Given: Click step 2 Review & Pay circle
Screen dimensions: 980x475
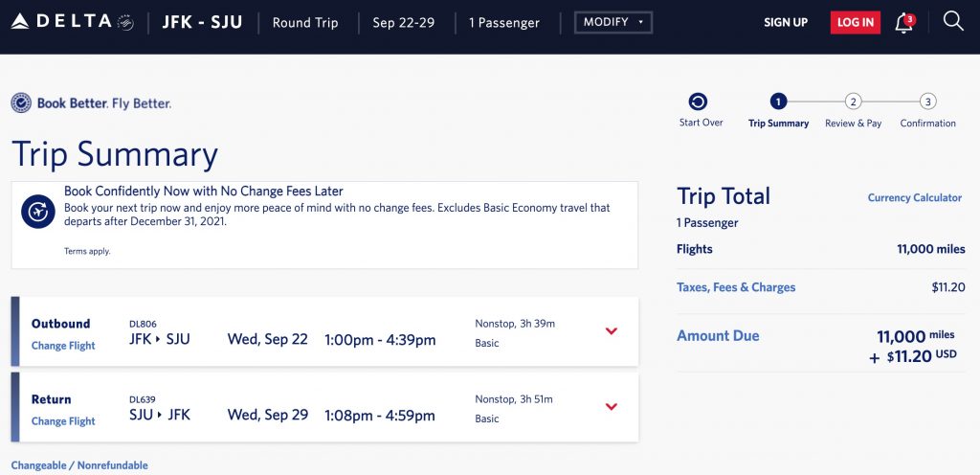Looking at the screenshot, I should pos(853,102).
